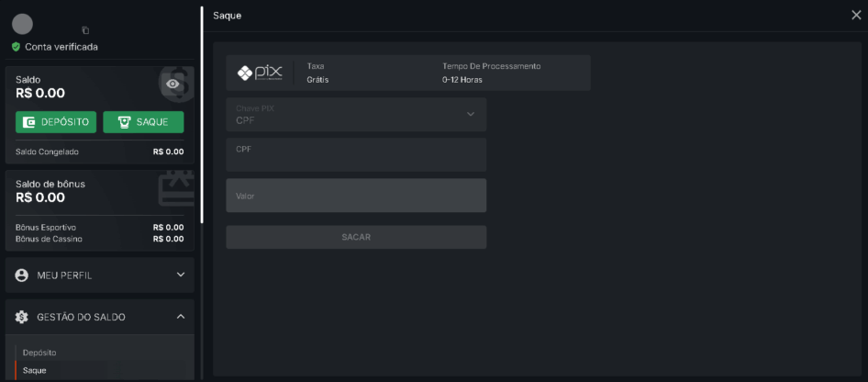
Task: Click the Gestão do Saldo gear icon
Action: [22, 317]
